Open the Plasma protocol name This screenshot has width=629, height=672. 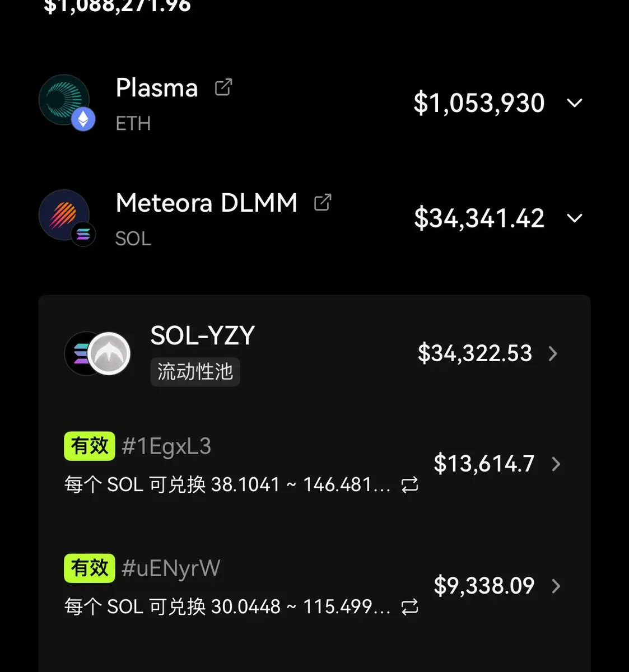[157, 88]
